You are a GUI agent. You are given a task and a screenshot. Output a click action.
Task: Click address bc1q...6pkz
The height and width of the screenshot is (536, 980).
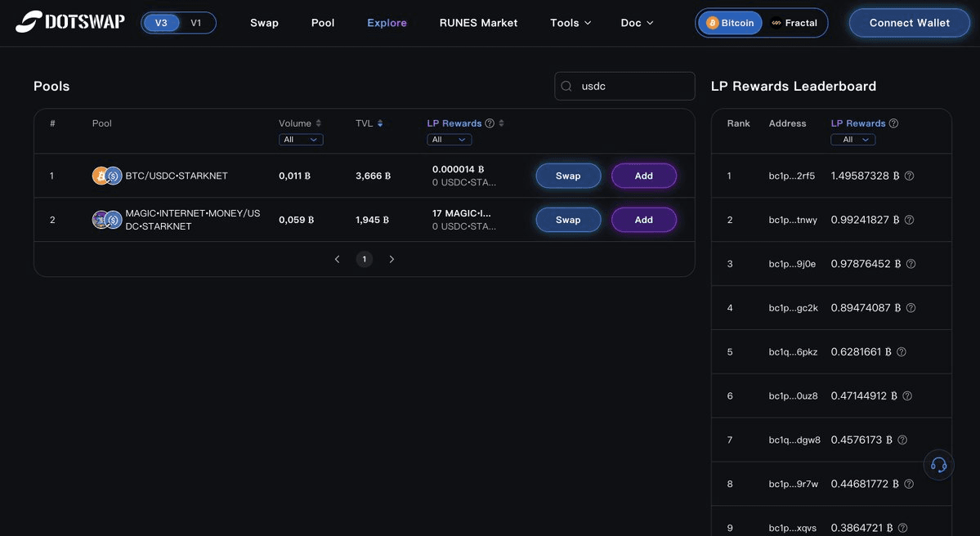pyautogui.click(x=793, y=351)
